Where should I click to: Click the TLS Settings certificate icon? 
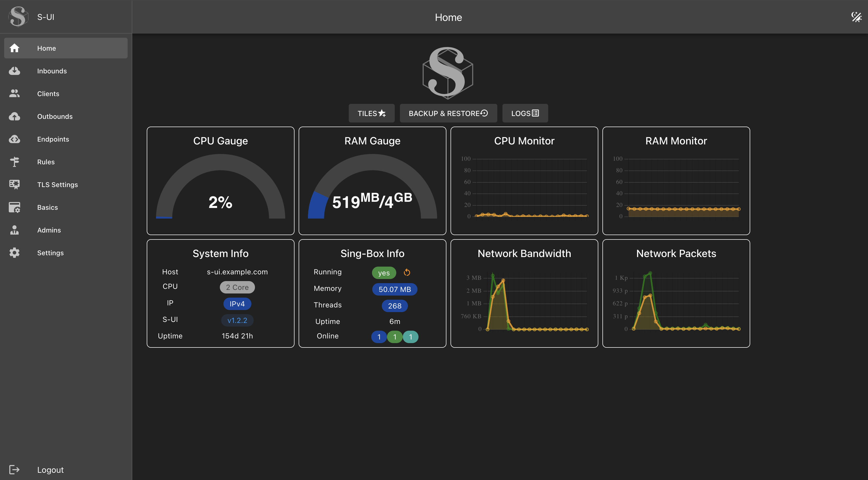pyautogui.click(x=14, y=184)
